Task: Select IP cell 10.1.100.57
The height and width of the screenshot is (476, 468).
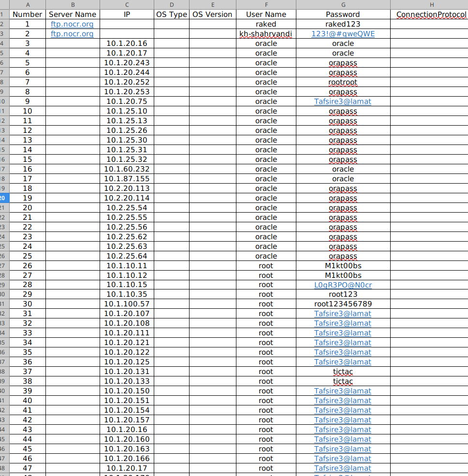Action: coord(127,304)
